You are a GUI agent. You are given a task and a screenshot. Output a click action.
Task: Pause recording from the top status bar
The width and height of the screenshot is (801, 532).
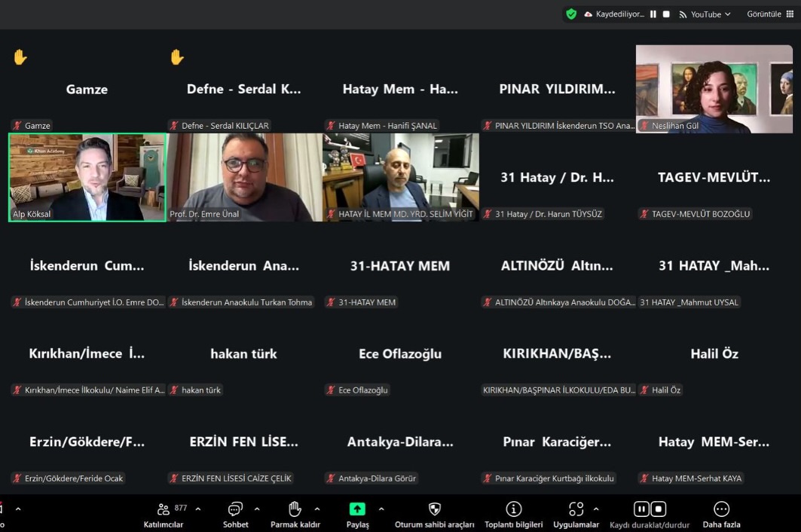tap(653, 14)
